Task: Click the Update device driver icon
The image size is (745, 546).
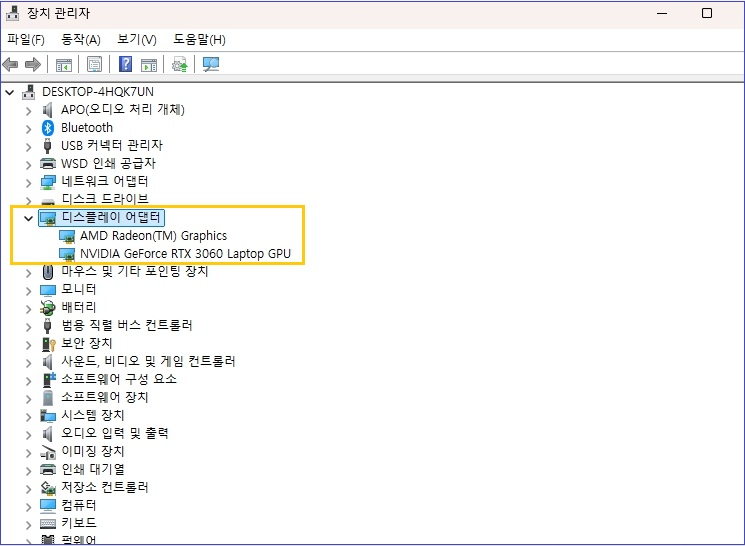Action: point(180,65)
